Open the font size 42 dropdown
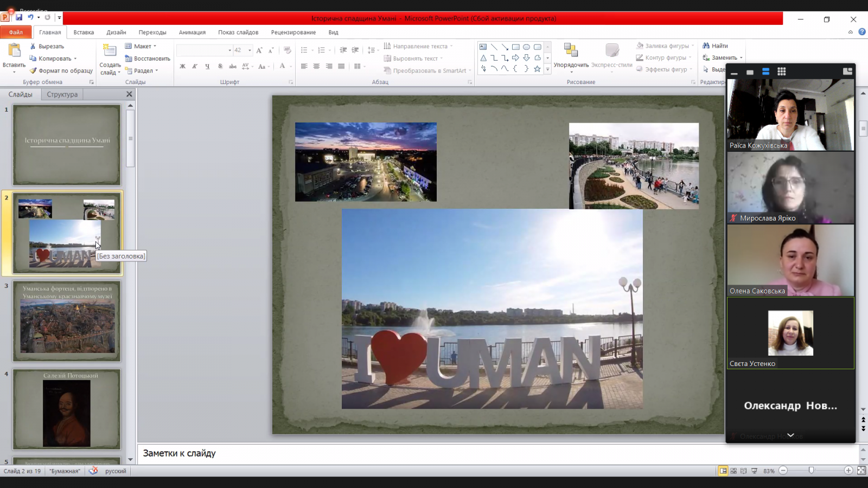 point(250,50)
